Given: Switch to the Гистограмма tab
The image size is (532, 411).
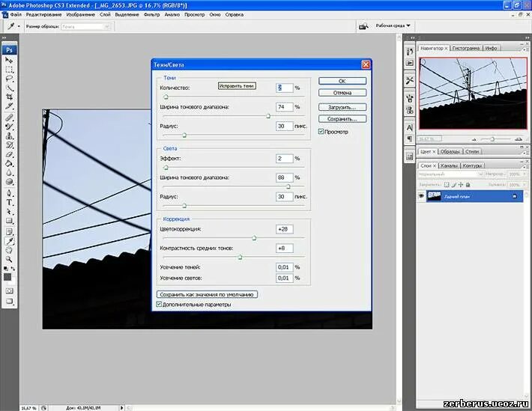Looking at the screenshot, I should coord(465,48).
